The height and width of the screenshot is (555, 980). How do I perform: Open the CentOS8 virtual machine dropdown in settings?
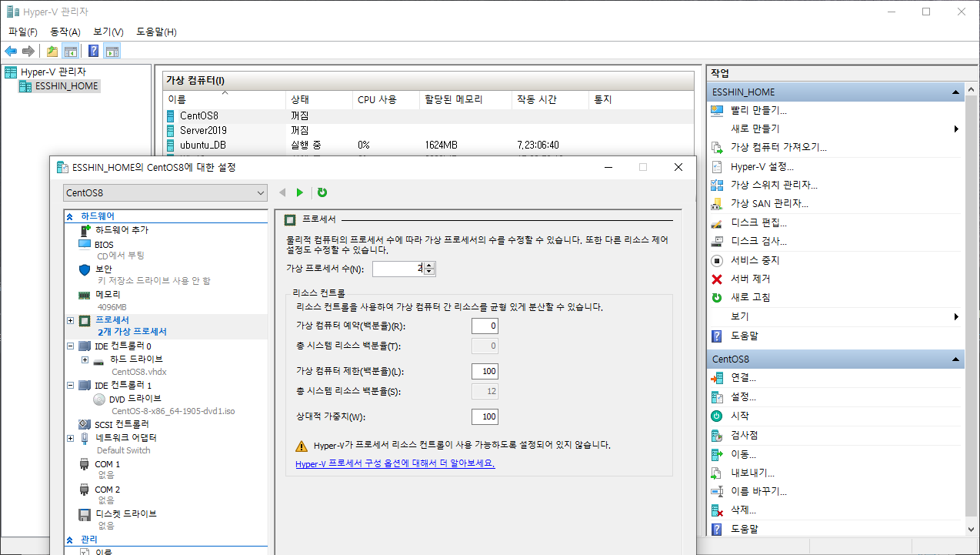click(165, 192)
